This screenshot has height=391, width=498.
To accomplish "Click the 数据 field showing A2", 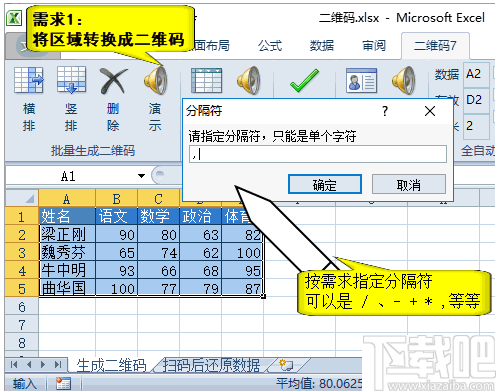I will [476, 74].
